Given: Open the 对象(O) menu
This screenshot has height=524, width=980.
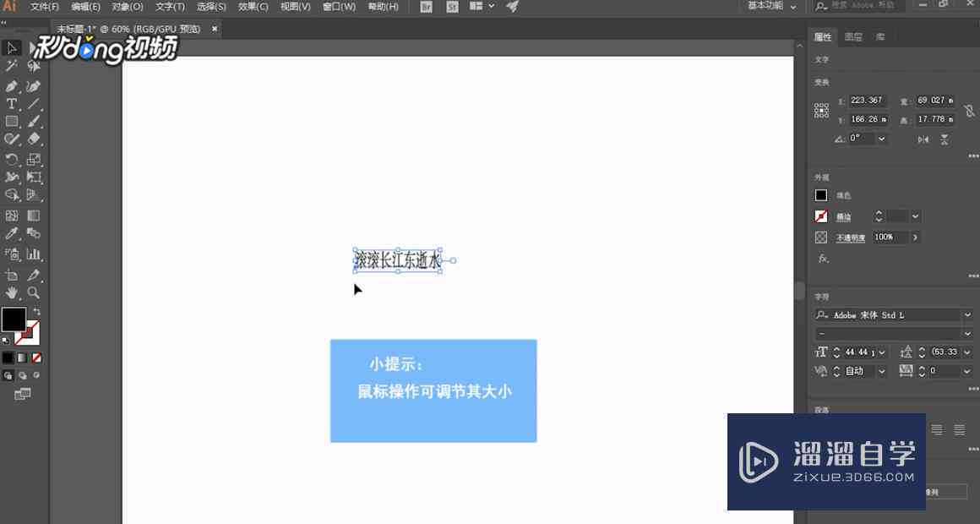Looking at the screenshot, I should pos(128,7).
